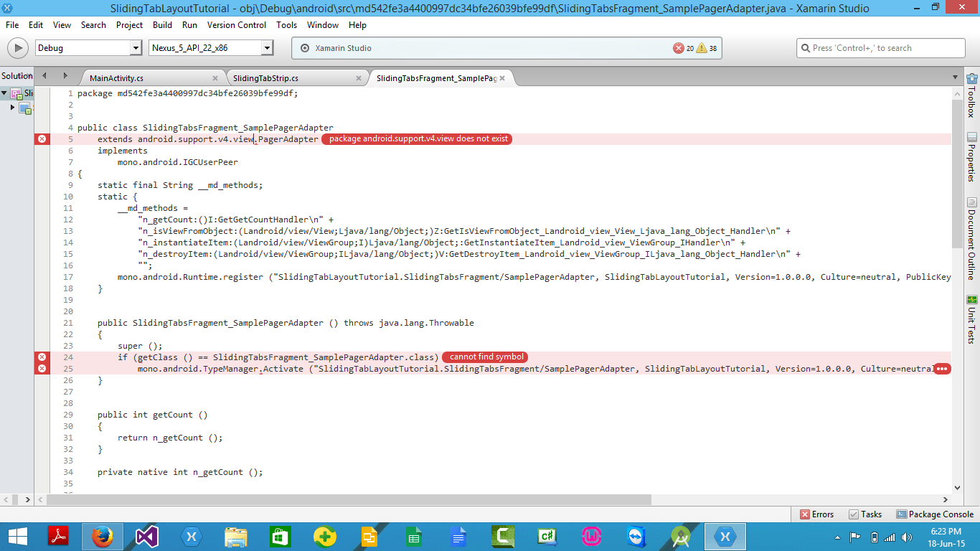Close the SlidingTabStrip.cs tab

358,78
